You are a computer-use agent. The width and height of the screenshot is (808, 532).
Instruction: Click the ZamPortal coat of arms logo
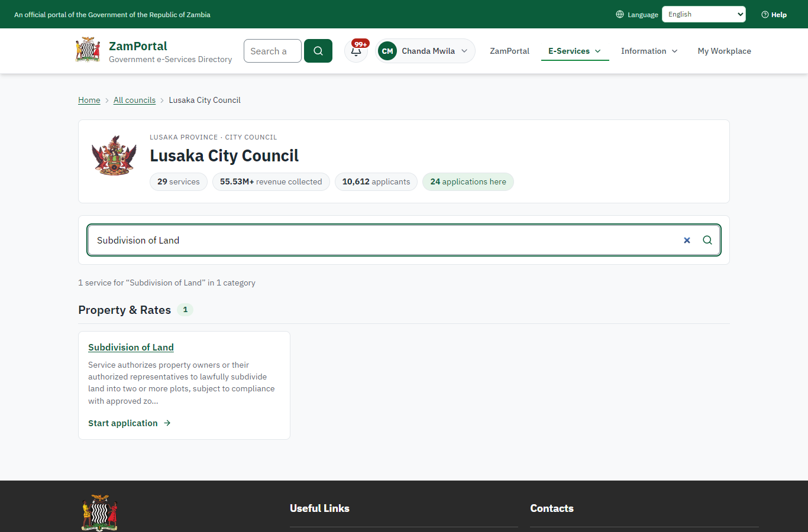coord(88,50)
